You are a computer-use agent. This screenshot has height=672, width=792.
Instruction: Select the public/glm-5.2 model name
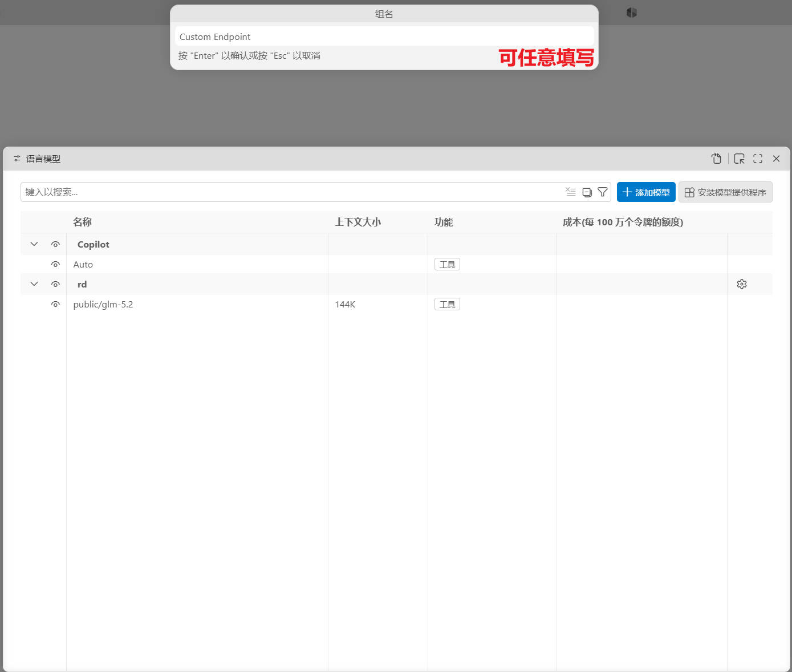[x=103, y=304]
